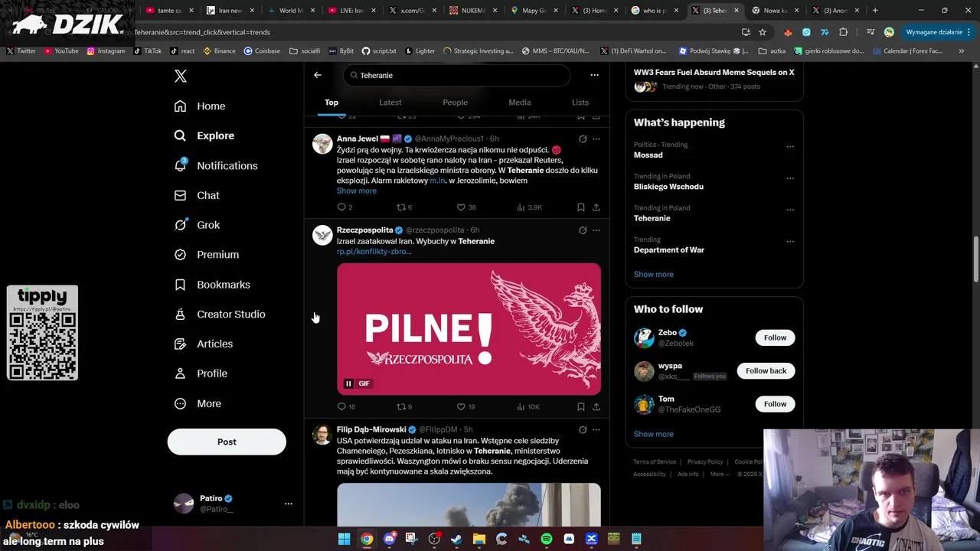Open Profile in the sidebar

[201, 373]
